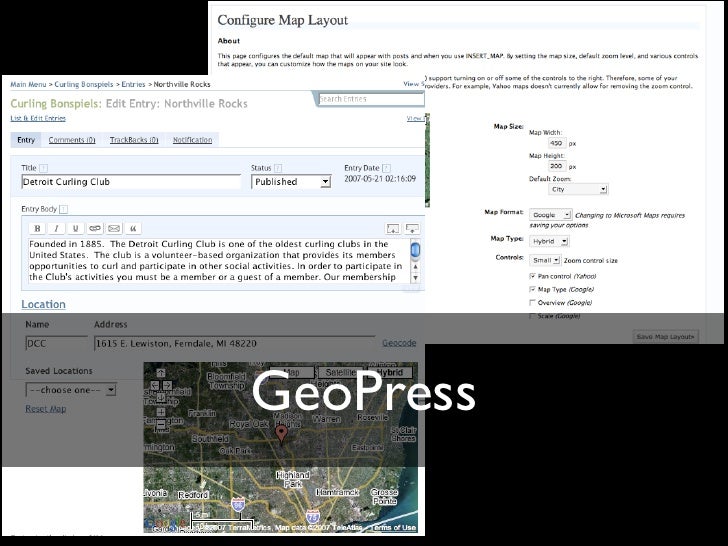Screen dimensions: 728x546
Task: Pan the map right with the right arrow
Action: click(167, 385)
